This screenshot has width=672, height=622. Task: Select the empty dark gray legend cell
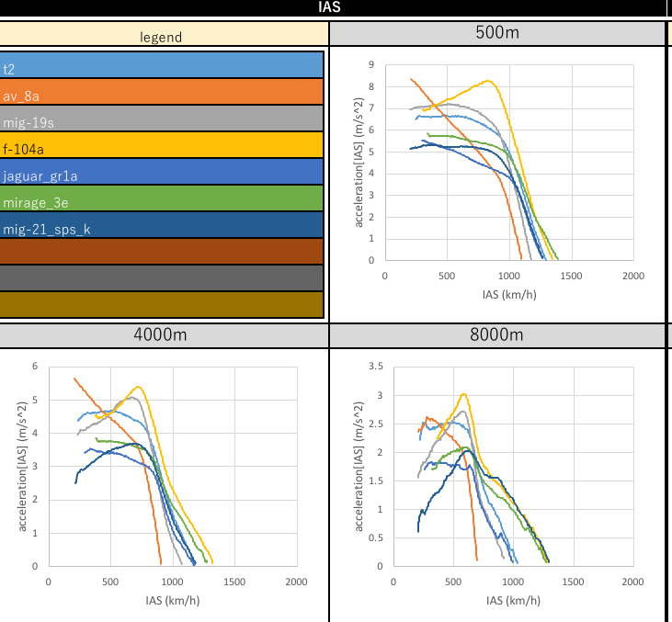pos(162,277)
